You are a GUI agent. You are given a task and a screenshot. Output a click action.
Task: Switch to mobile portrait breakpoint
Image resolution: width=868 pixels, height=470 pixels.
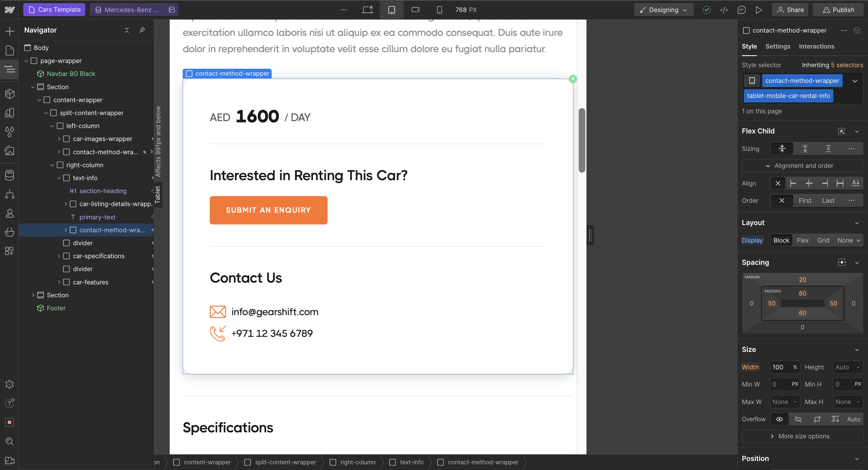click(439, 10)
